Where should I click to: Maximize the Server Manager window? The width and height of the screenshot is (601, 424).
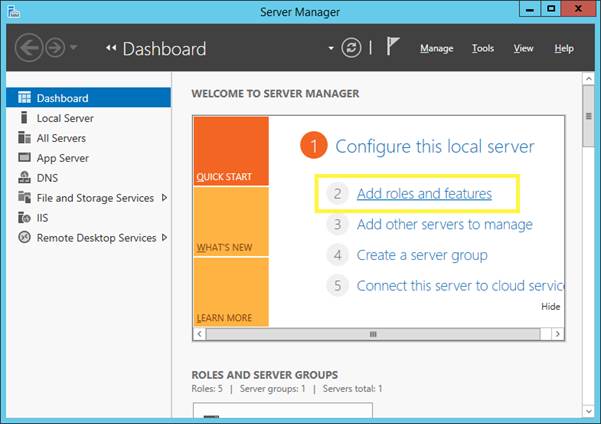pyautogui.click(x=551, y=9)
